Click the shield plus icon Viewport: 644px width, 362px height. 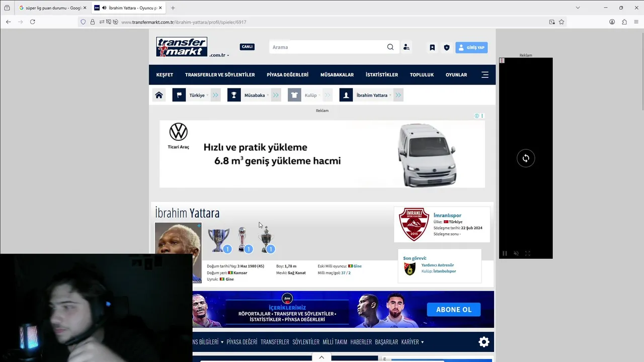coord(446,47)
